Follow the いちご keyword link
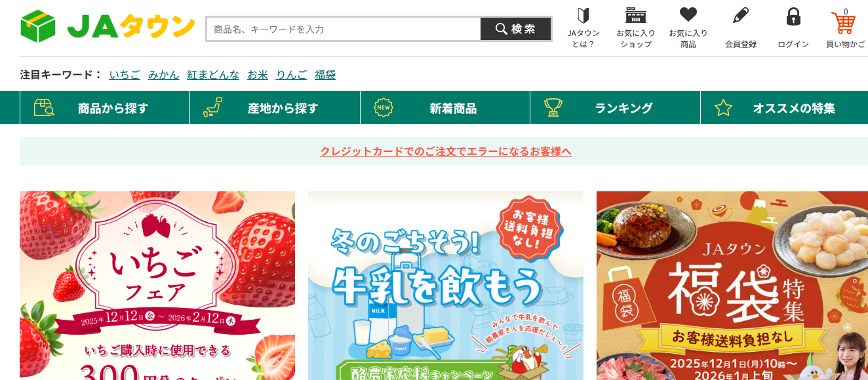Screen dimensions: 868x380 click(125, 75)
